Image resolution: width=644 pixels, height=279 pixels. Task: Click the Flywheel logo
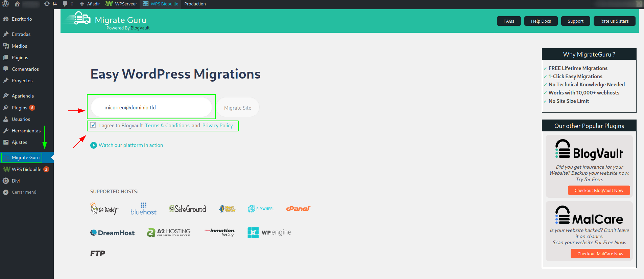tap(261, 209)
